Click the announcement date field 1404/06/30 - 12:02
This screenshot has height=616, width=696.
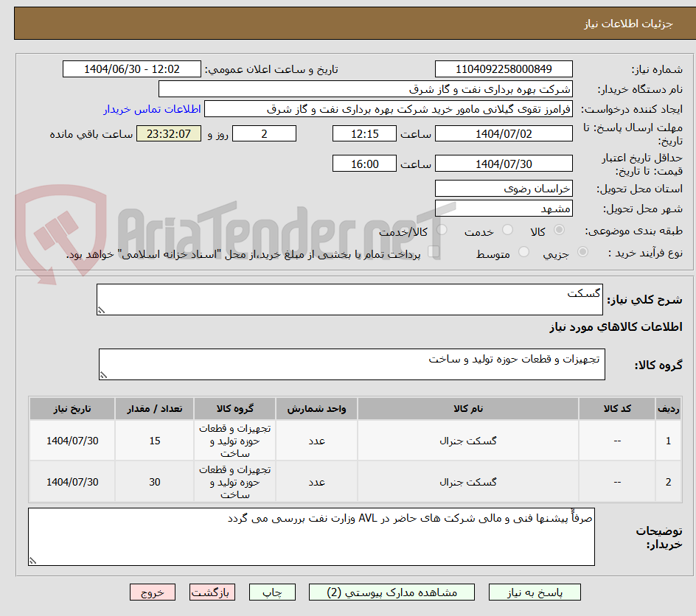point(132,69)
